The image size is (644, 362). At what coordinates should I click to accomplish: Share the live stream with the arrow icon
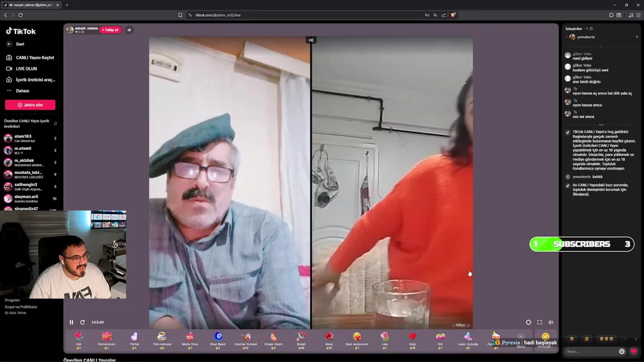[129, 30]
